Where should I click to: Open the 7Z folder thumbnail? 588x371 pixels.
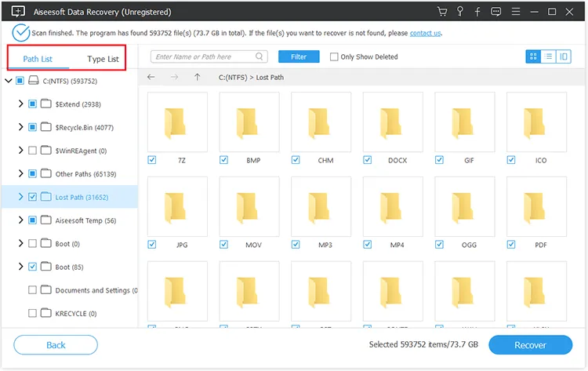pos(177,122)
